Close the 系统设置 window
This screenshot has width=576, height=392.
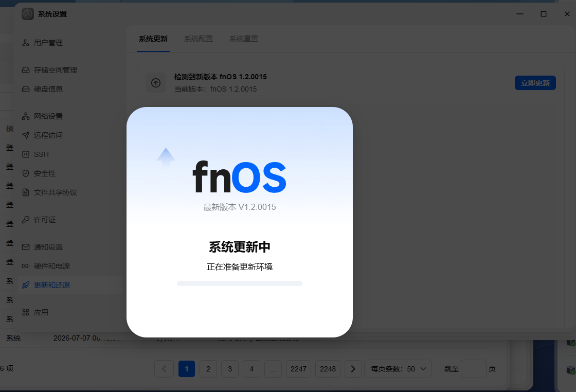pyautogui.click(x=567, y=14)
